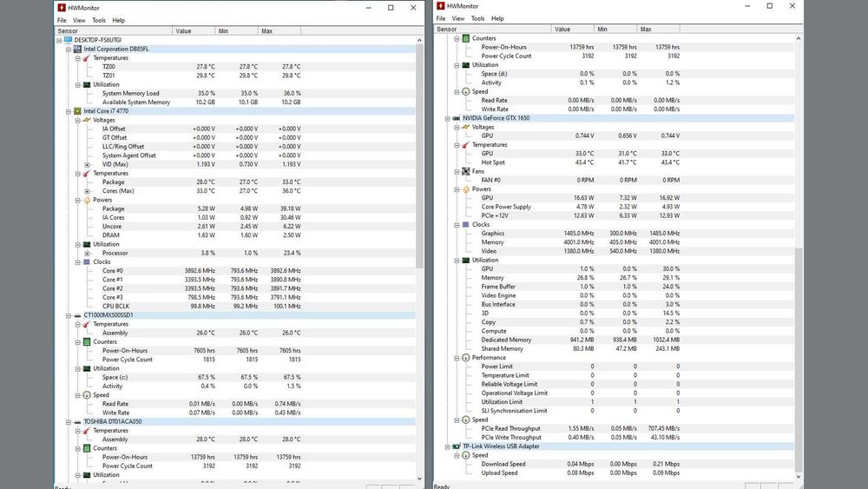Viewport: 868px width, 489px height.
Task: Click the Speed gauge icon under CT1000MX500SSD1
Action: point(87,395)
